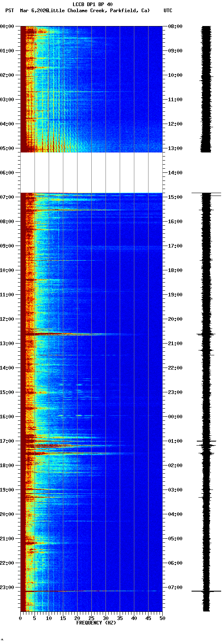Screen dimensions: 224x644
Task: Click the 08:00 label on the UTC axis
Action: pyautogui.click(x=175, y=26)
